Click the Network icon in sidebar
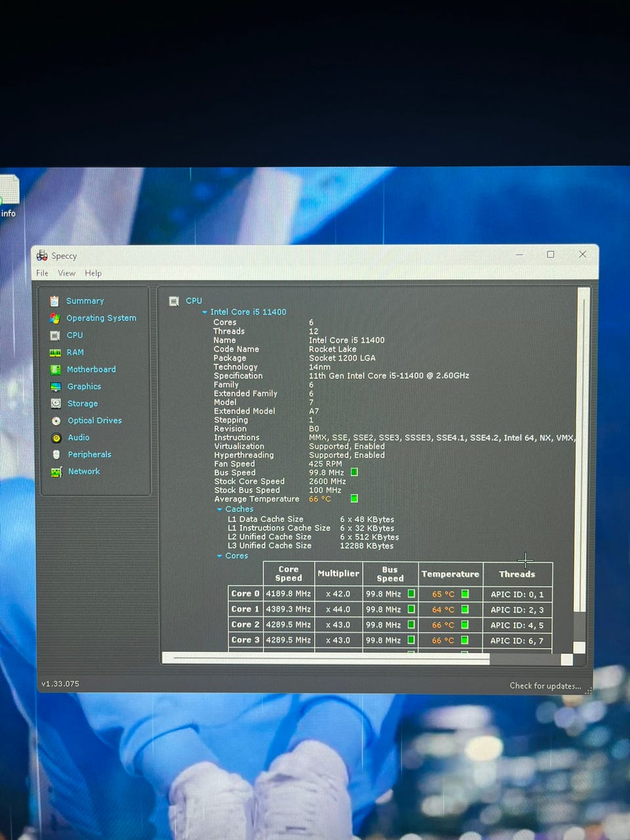This screenshot has width=630, height=840. pyautogui.click(x=56, y=472)
